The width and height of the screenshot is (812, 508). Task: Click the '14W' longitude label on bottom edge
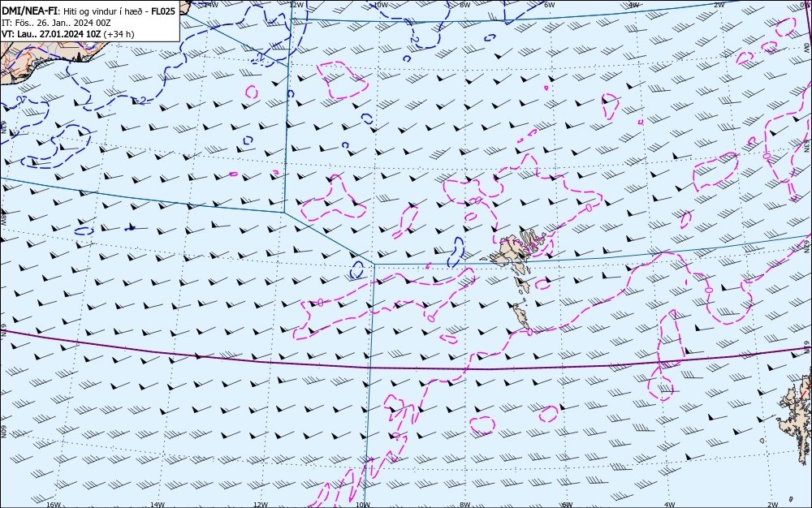pos(157,505)
